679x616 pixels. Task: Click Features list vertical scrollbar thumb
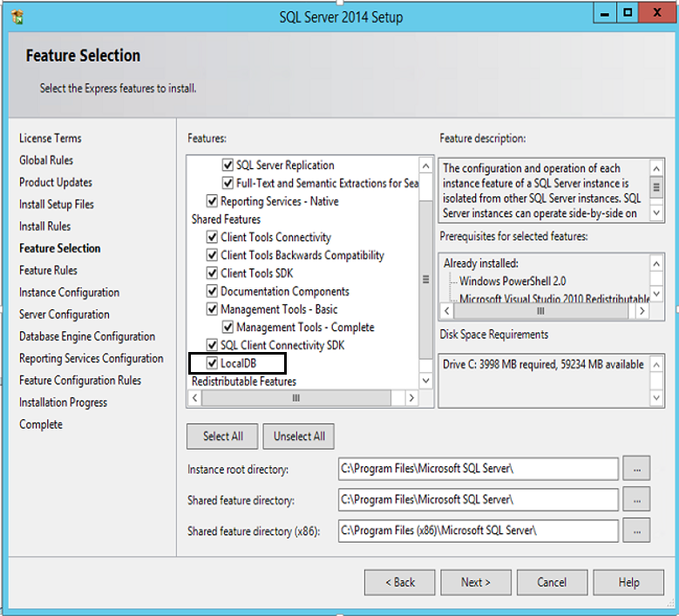[x=426, y=280]
